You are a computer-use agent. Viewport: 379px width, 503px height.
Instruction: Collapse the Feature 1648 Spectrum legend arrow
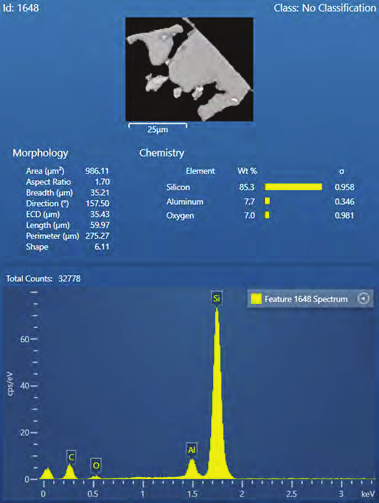click(363, 299)
